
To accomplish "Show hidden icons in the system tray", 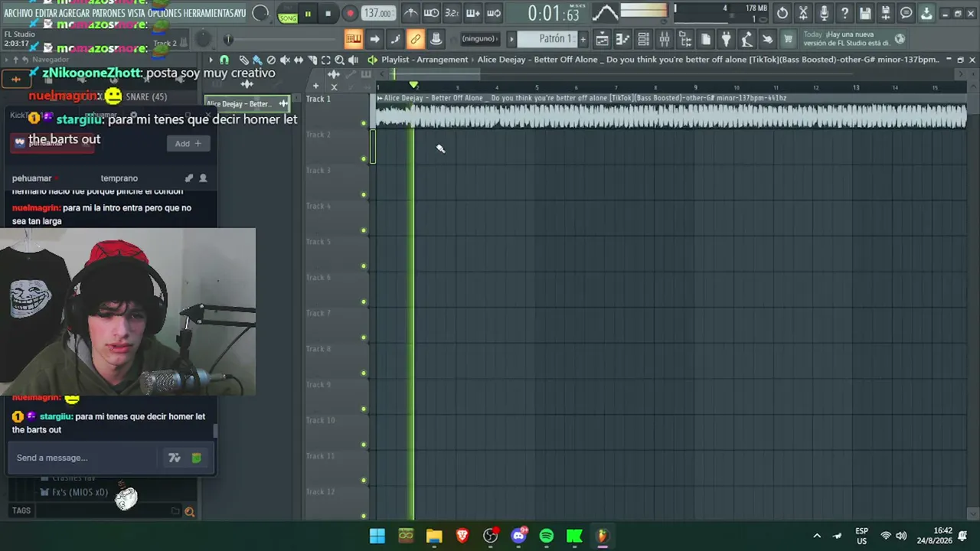I will (817, 536).
